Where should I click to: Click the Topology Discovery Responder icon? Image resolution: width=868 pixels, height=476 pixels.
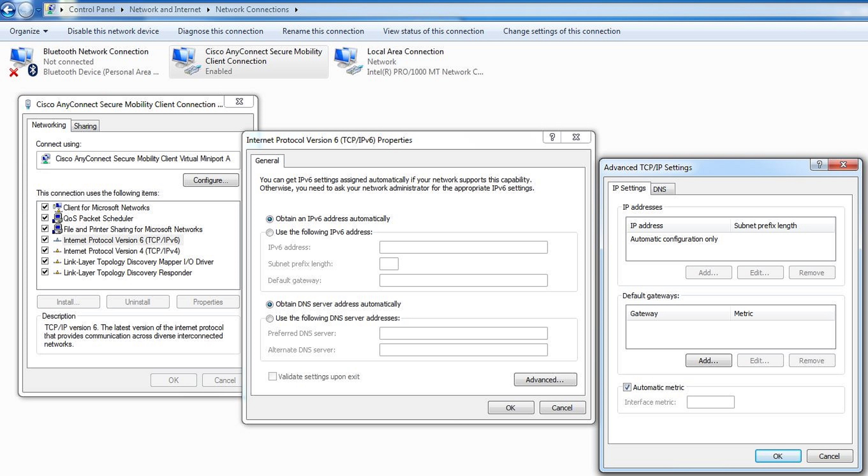pyautogui.click(x=57, y=272)
